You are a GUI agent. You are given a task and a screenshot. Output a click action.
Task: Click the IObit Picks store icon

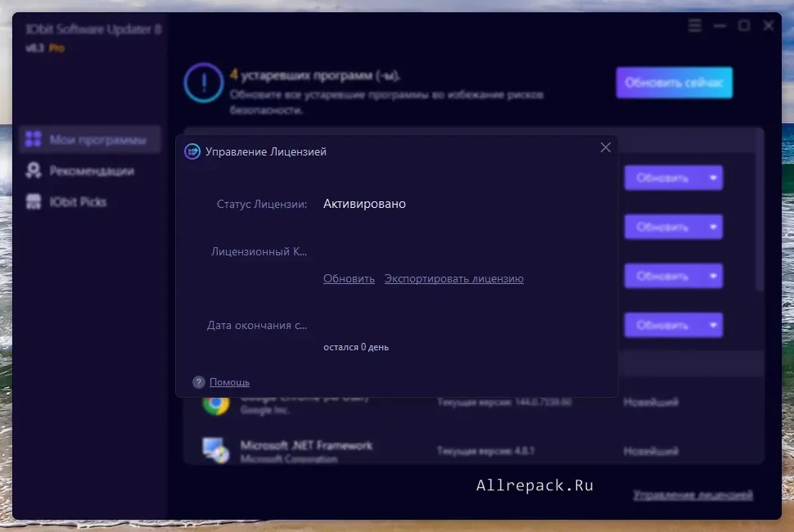[34, 201]
